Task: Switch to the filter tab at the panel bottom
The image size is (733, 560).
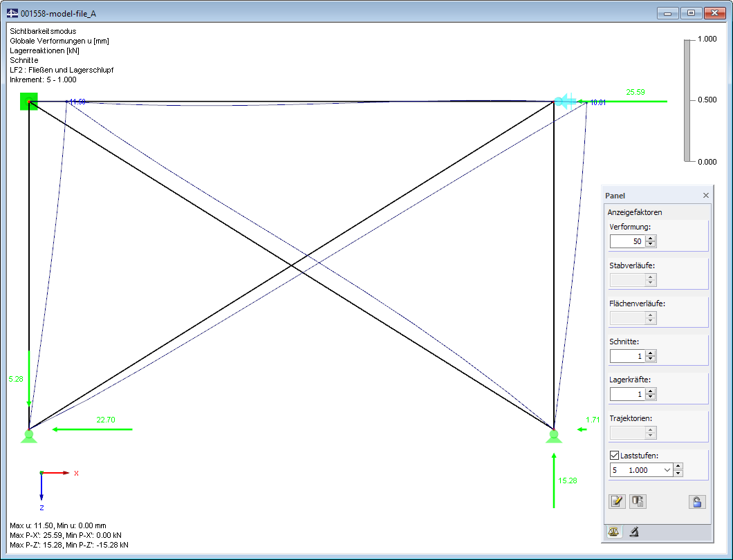Action: [633, 531]
